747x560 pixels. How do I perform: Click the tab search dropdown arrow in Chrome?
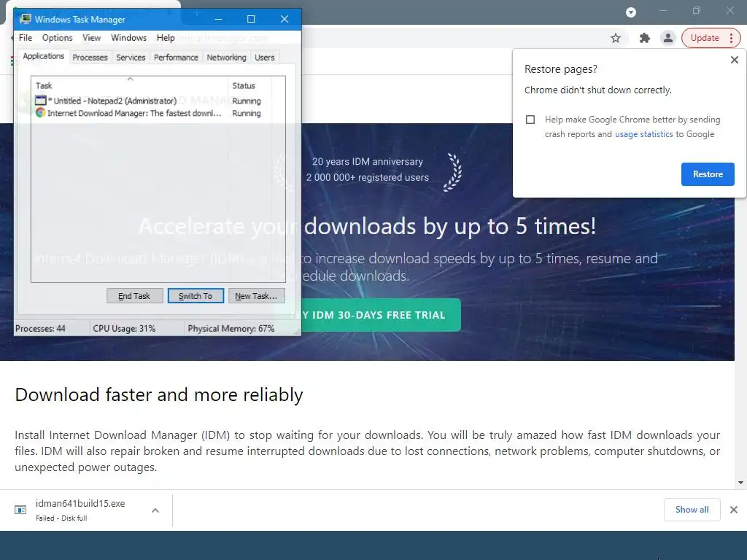coord(631,12)
